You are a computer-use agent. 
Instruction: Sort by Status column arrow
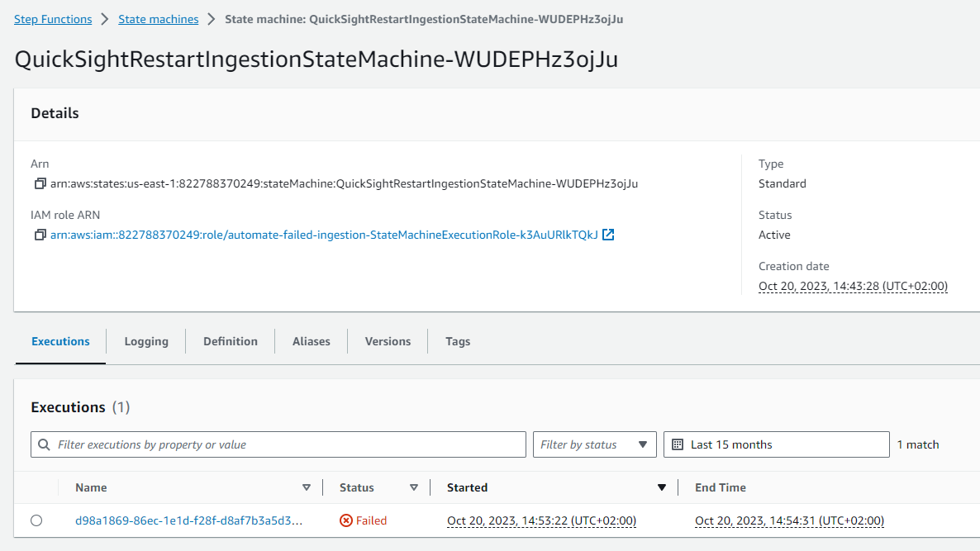pyautogui.click(x=414, y=487)
